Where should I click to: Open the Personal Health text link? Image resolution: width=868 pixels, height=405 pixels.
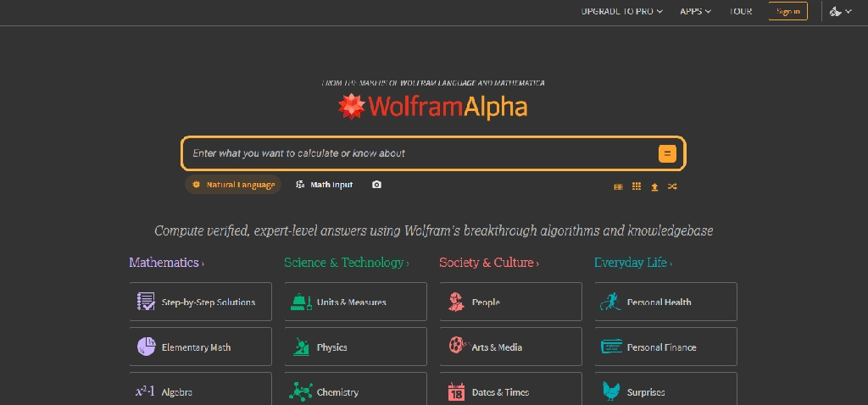coord(659,302)
